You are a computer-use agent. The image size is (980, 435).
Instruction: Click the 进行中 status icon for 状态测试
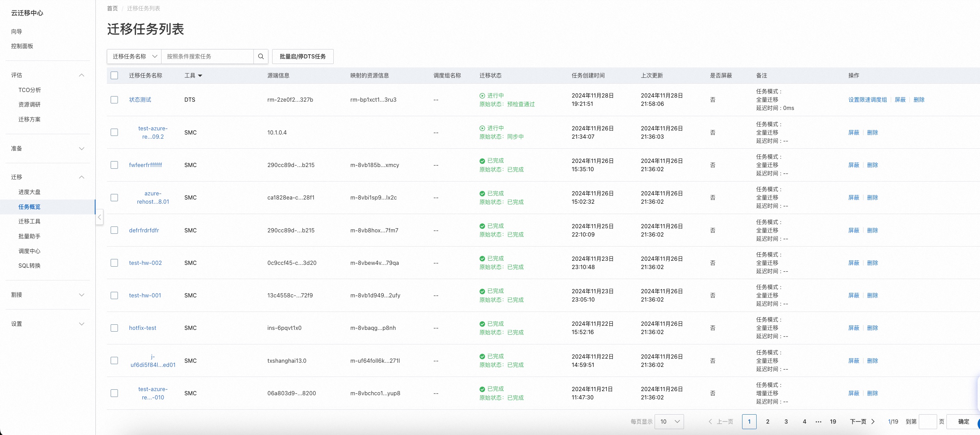coord(482,96)
